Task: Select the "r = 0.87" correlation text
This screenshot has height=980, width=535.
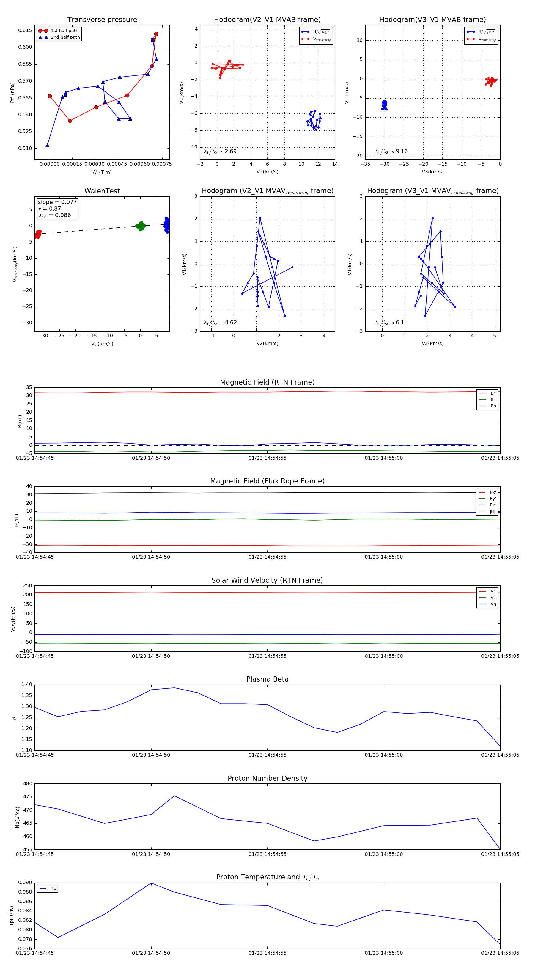Action: click(x=50, y=208)
